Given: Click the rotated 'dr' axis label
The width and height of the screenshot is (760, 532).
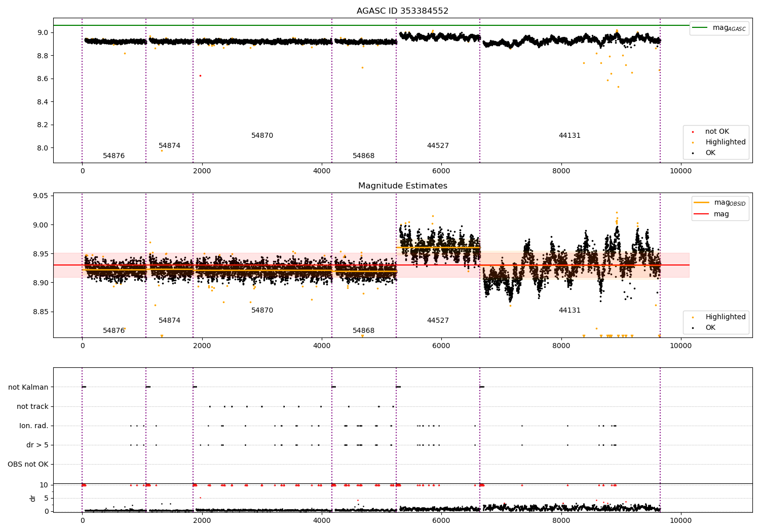Looking at the screenshot, I should pyautogui.click(x=33, y=498).
